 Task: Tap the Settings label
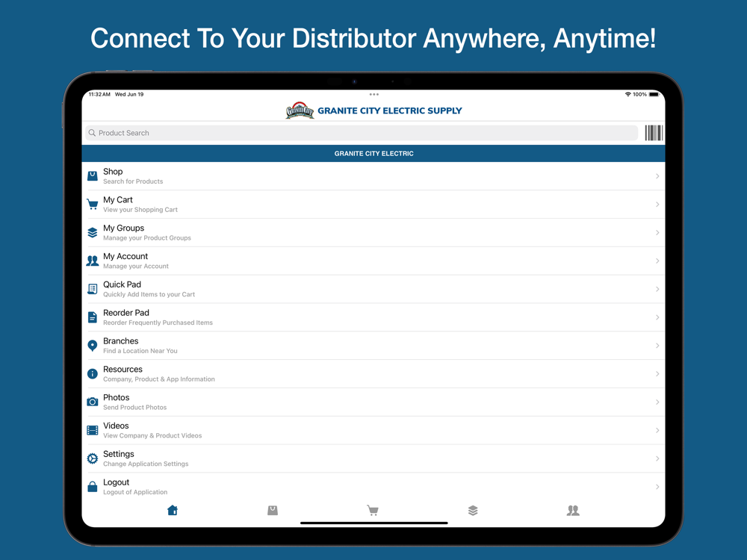pos(119,454)
